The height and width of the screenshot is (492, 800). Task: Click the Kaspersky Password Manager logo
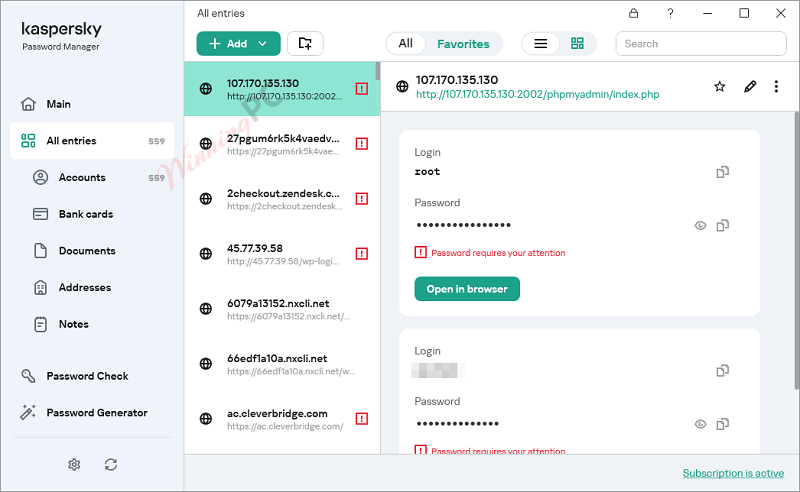point(61,36)
